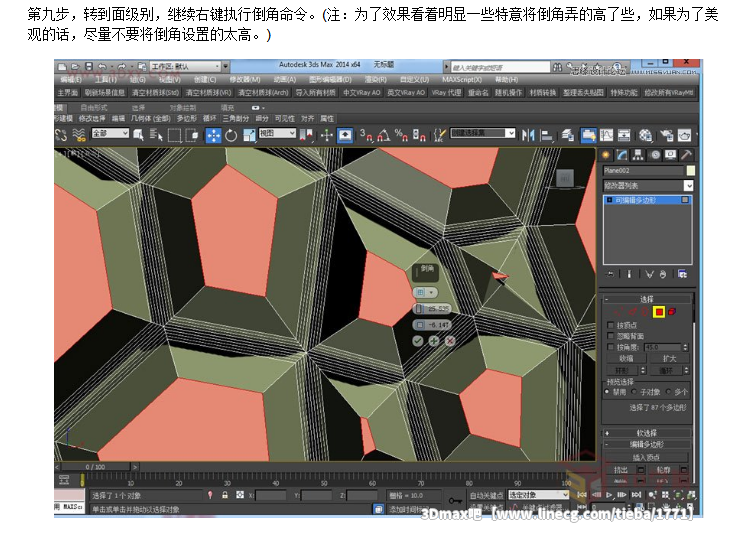Open the named selection sets dropdown

click(x=482, y=133)
